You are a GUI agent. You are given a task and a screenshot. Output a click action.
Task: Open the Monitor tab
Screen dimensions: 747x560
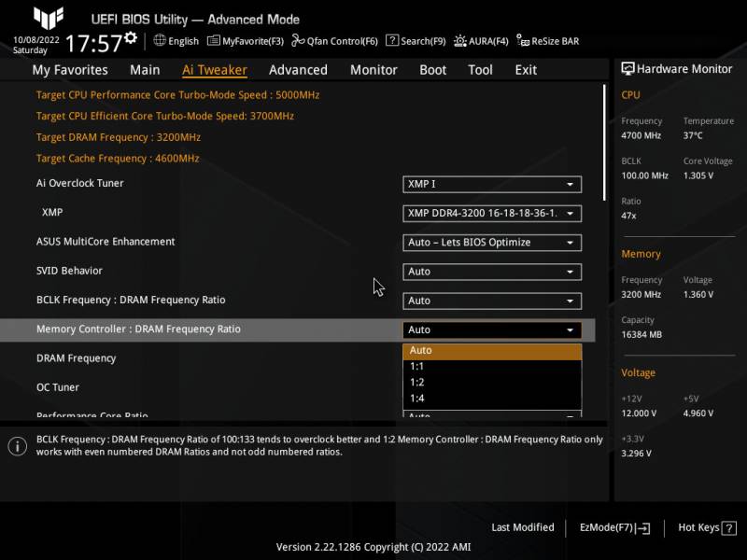pyautogui.click(x=373, y=70)
